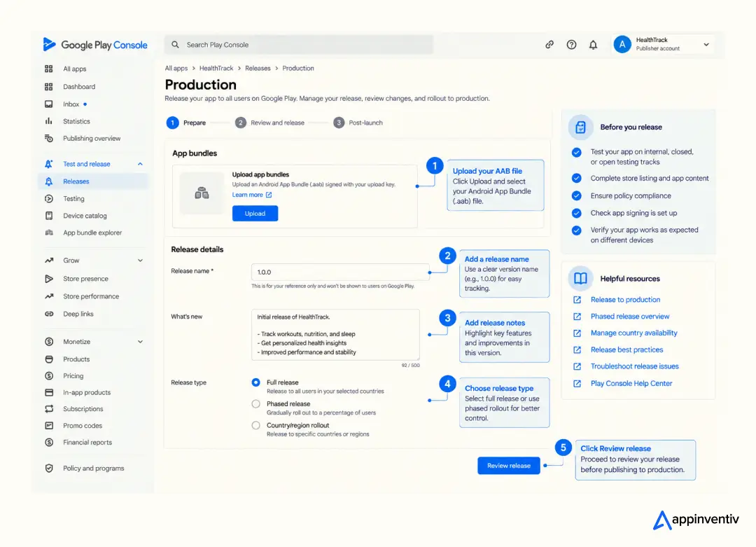
Task: Click the Deep links chain icon
Action: tap(49, 314)
